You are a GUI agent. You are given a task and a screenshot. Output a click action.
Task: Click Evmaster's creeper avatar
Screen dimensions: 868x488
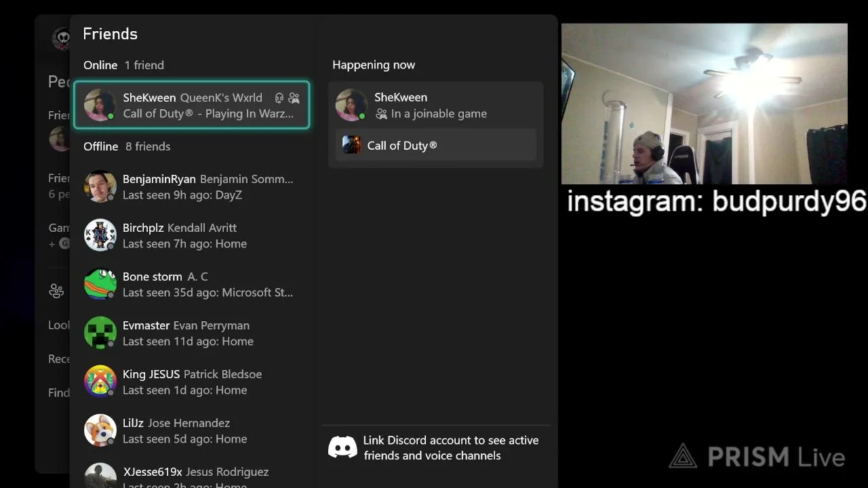point(100,333)
